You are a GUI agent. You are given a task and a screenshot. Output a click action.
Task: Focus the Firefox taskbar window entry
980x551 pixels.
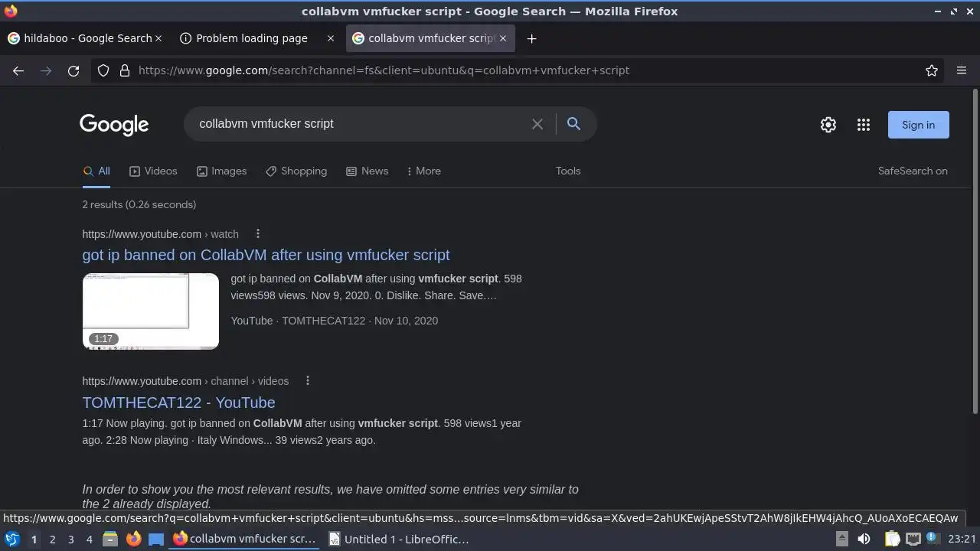(x=244, y=539)
